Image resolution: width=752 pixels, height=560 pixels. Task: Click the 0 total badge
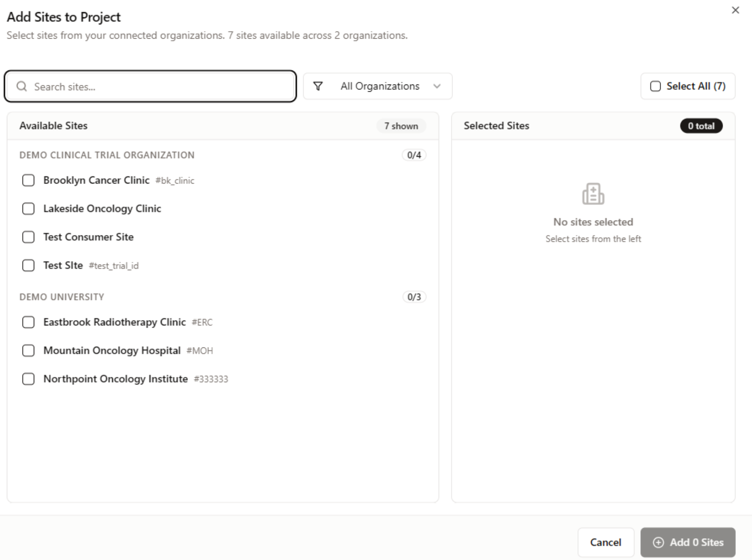pyautogui.click(x=701, y=126)
